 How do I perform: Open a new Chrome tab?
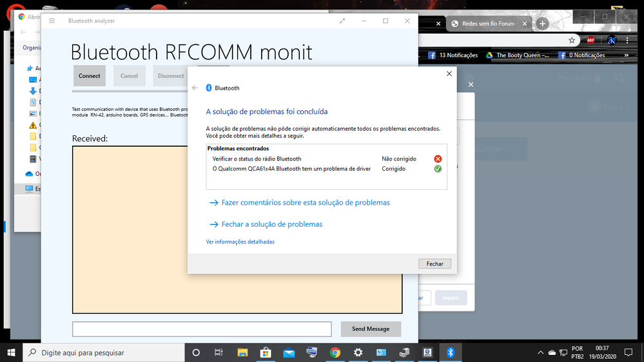543,24
